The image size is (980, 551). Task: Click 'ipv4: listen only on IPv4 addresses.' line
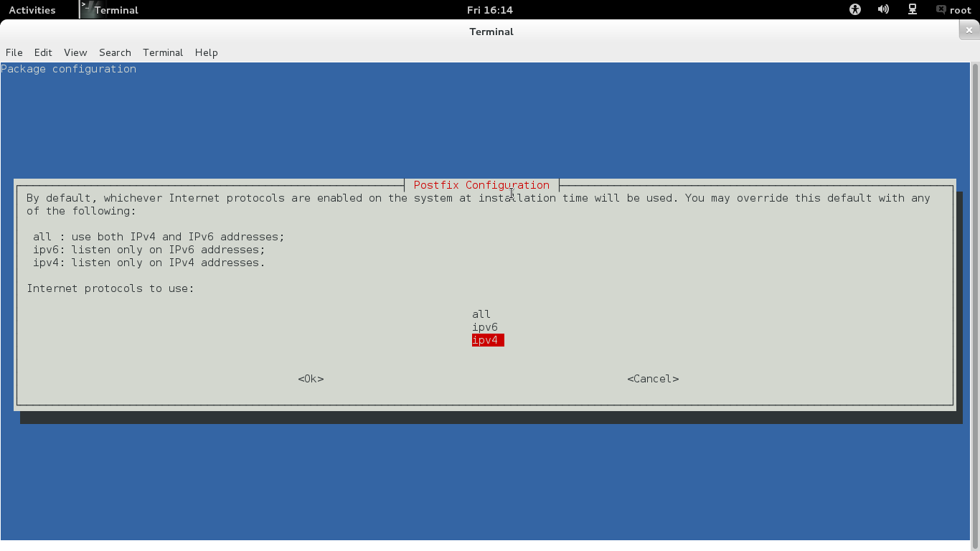tap(149, 263)
